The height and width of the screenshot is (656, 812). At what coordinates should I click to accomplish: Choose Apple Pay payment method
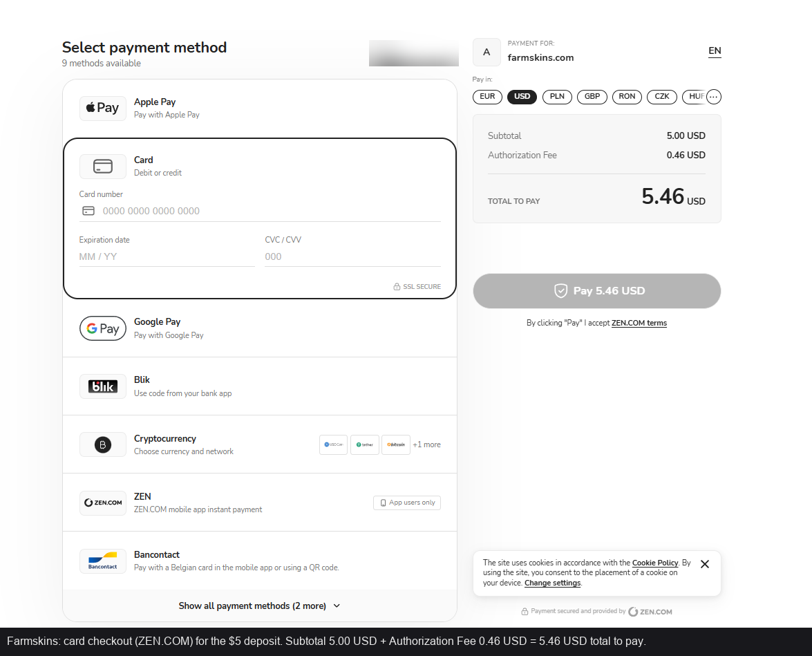click(x=260, y=109)
